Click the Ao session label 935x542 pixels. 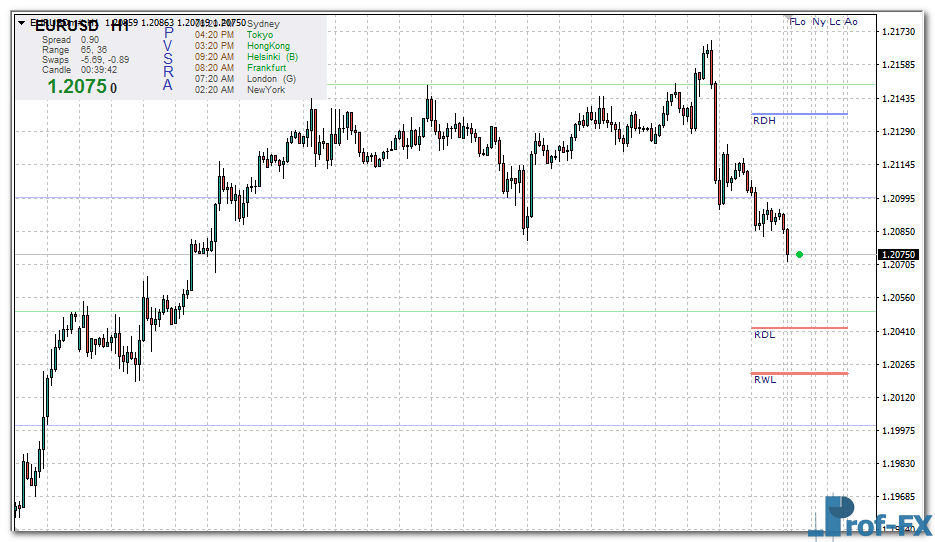click(x=851, y=21)
